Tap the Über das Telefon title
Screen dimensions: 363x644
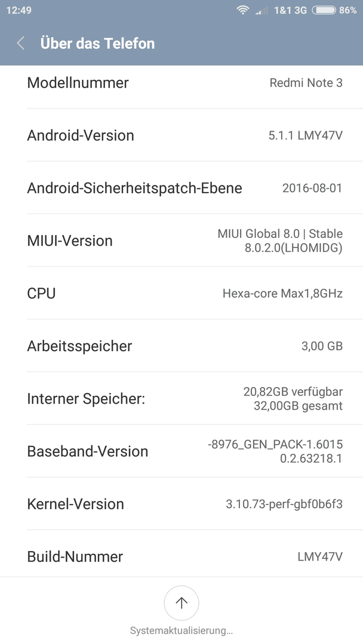tap(97, 43)
